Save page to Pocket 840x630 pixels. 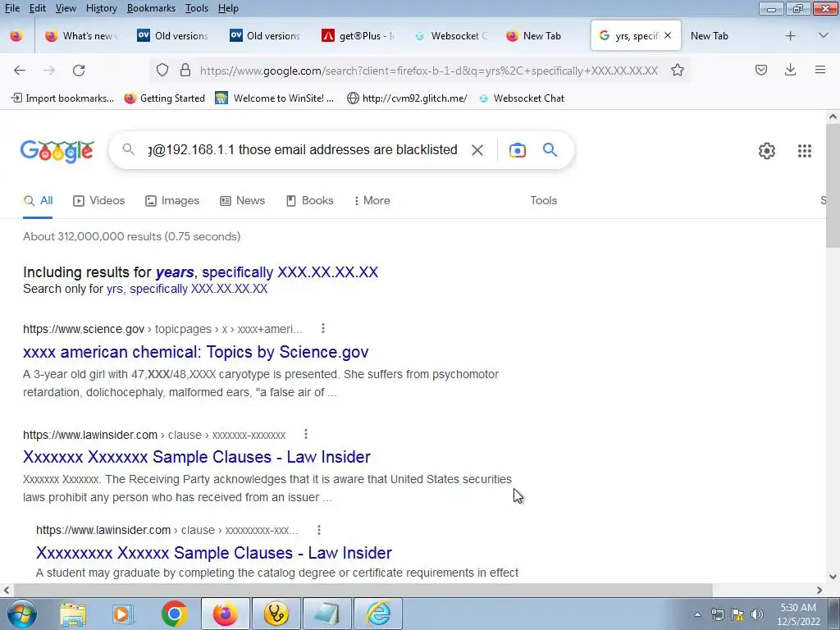[760, 71]
